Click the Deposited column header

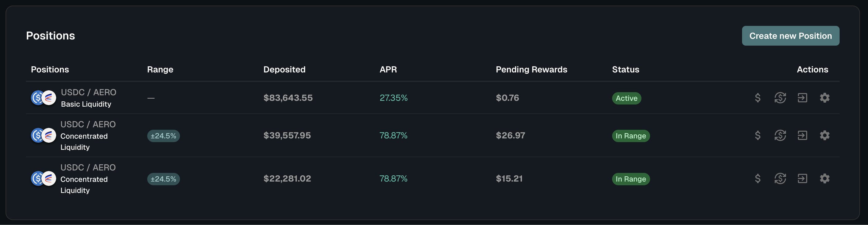(x=284, y=70)
